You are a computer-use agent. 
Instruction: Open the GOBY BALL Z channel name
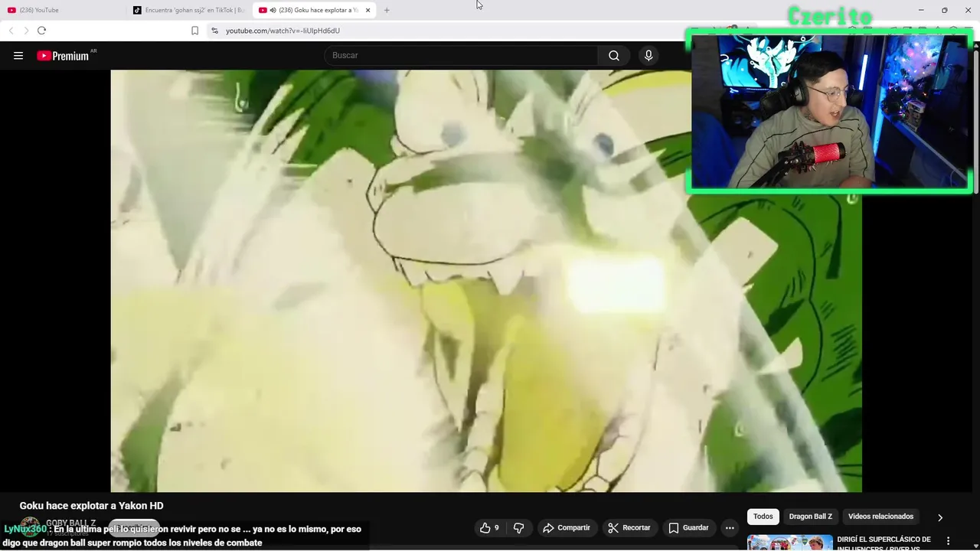[71, 523]
